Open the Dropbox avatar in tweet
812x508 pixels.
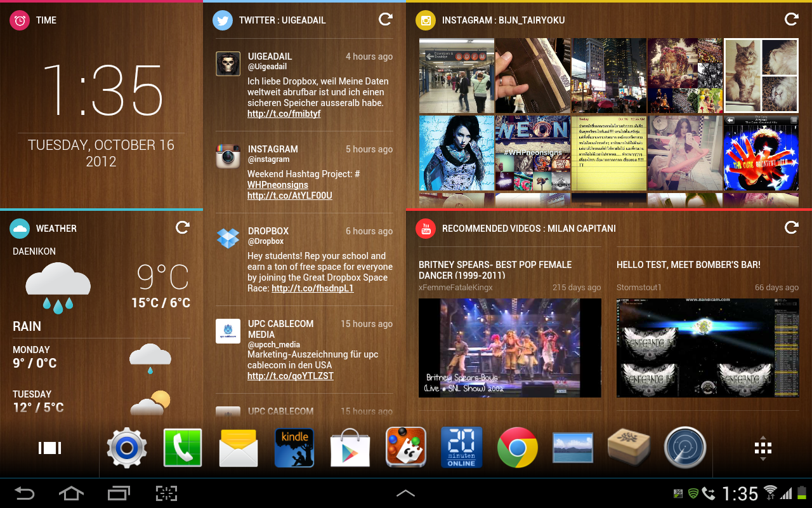(228, 238)
